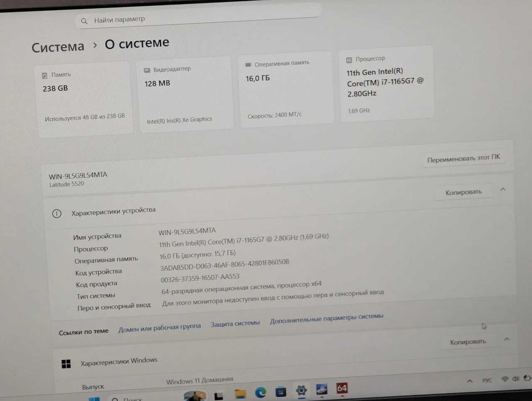
Task: Click the search magnifier icon in settings
Action: (x=84, y=21)
